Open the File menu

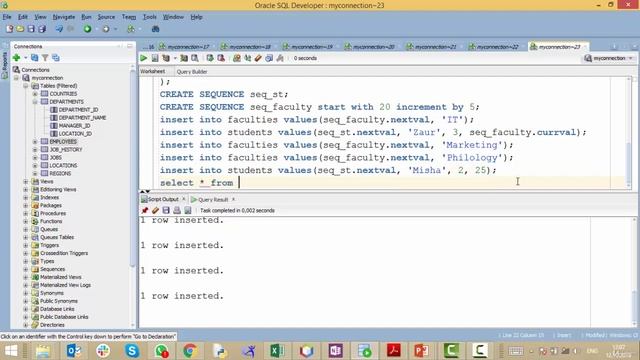click(x=7, y=17)
